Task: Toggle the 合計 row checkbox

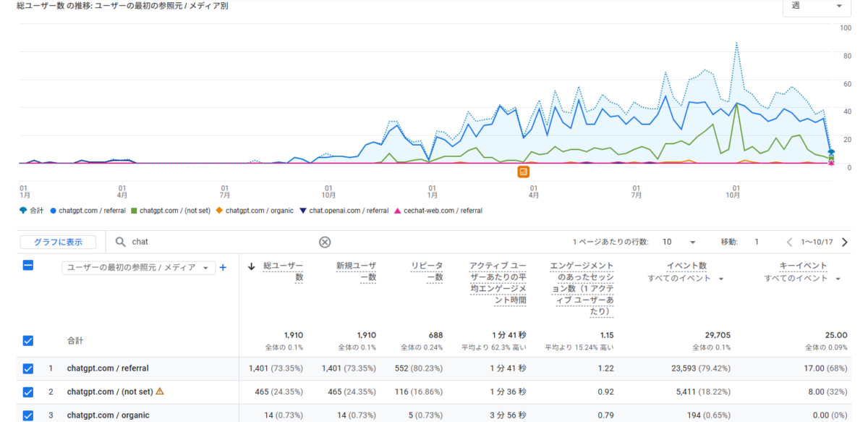Action: (x=28, y=340)
